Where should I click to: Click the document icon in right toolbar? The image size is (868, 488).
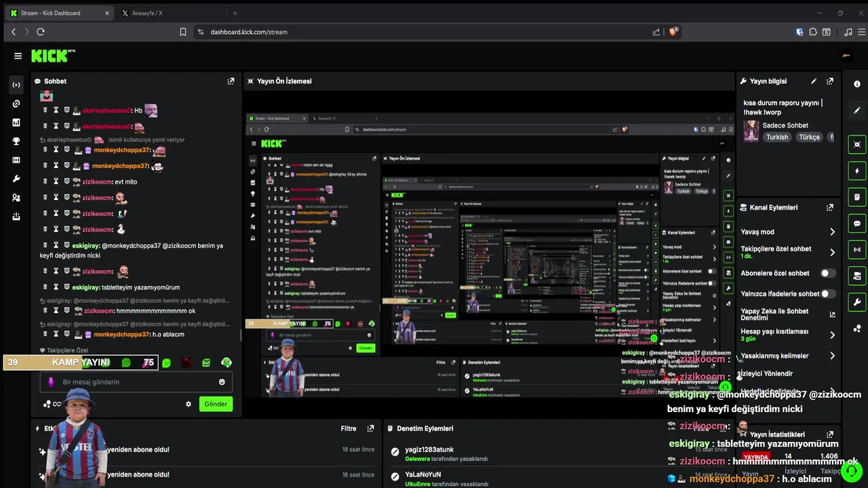tap(857, 197)
